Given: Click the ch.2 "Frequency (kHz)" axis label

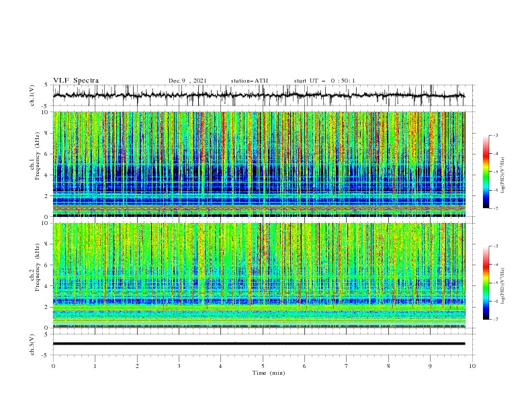Looking at the screenshot, I should pos(38,267).
